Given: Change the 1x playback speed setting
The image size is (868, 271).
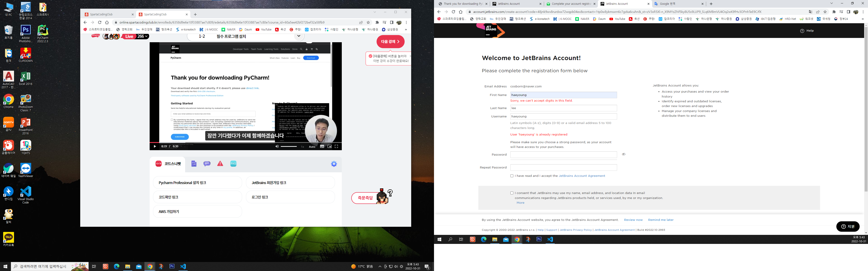Looking at the screenshot, I should pyautogui.click(x=302, y=146).
